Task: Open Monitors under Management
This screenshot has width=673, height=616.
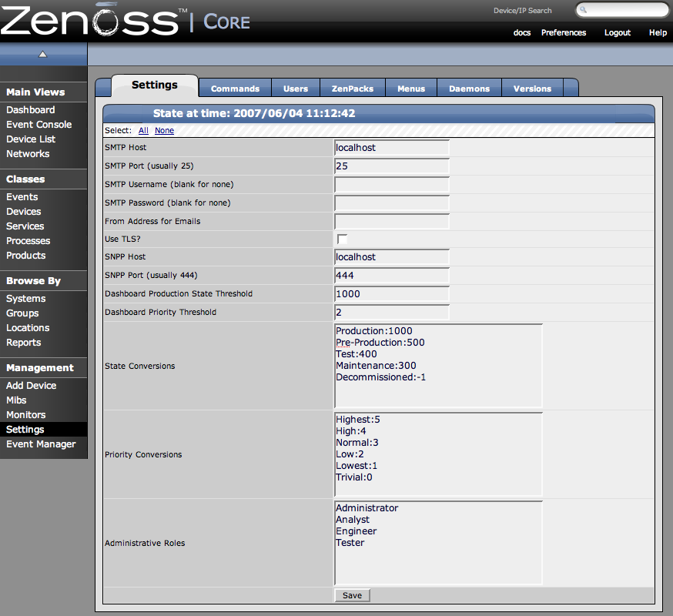Action: click(x=25, y=415)
